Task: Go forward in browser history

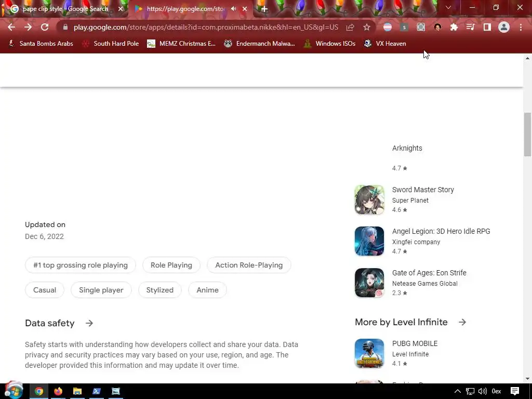Action: coord(28,27)
